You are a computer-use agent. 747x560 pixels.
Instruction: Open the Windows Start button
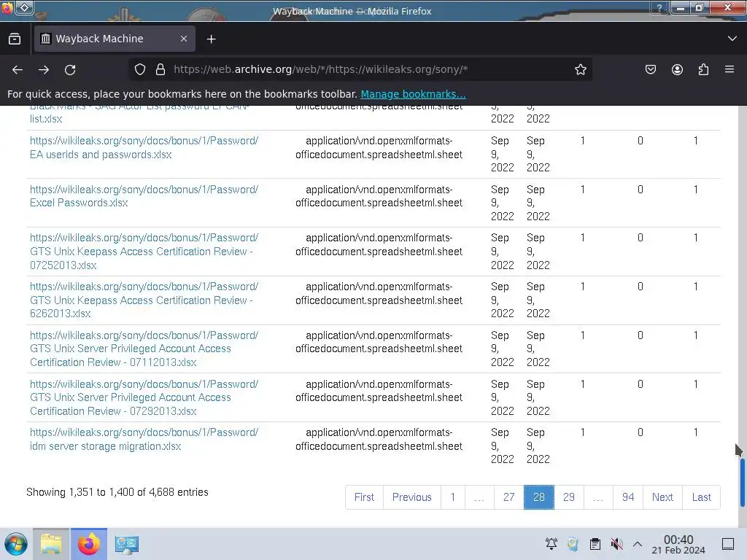point(16,544)
